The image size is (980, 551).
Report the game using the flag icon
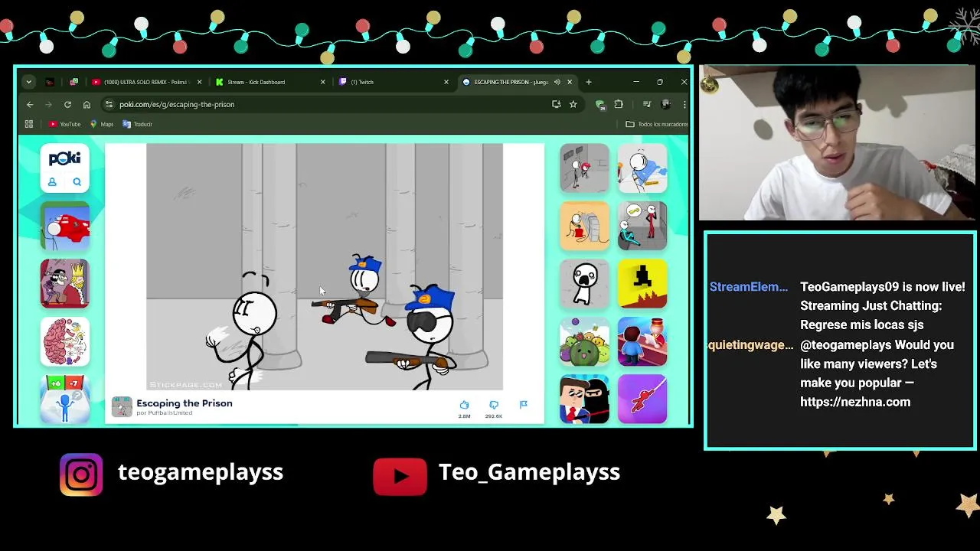[524, 405]
